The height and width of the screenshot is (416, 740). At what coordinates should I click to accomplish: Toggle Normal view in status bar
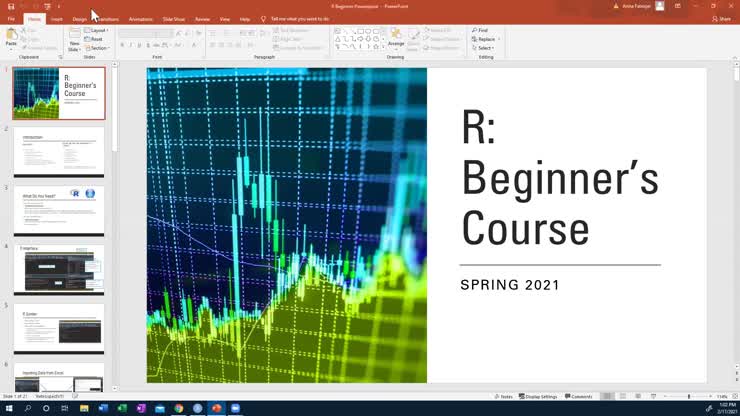pyautogui.click(x=607, y=397)
